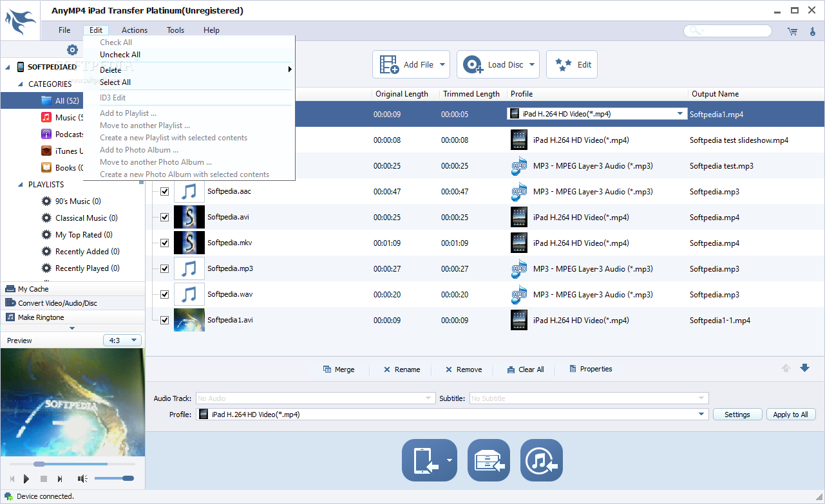Click the Add File button

[410, 64]
